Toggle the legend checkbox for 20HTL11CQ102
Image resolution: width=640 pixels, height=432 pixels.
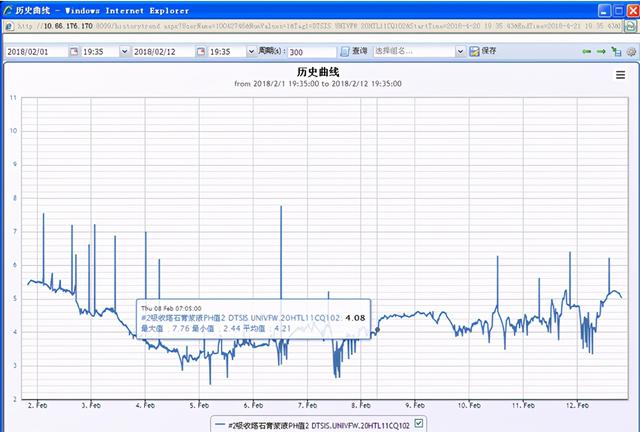tap(419, 423)
